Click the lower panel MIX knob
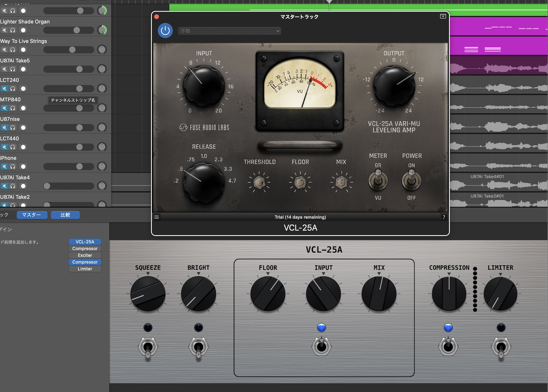This screenshot has width=548, height=392. tap(379, 294)
